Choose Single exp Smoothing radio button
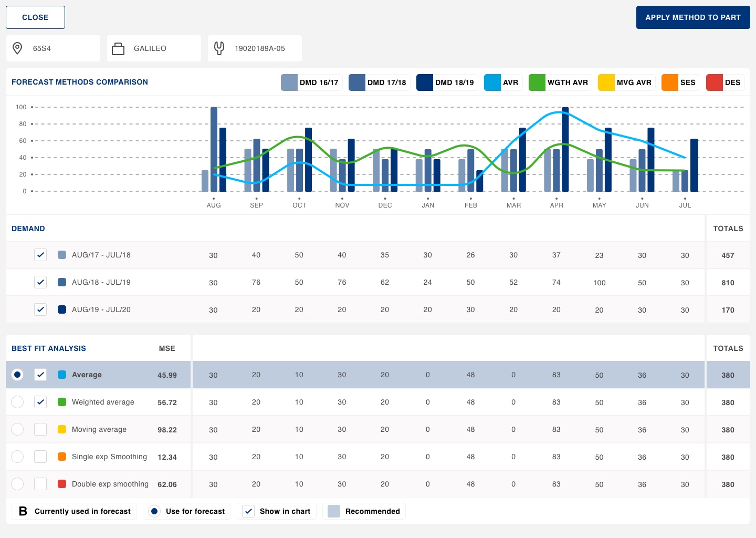Screen dimensions: 756x538 [17, 457]
